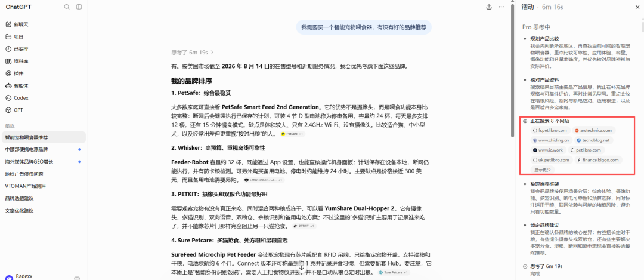This screenshot has width=644, height=280.
Task: Close the 活动 activity panel
Action: tap(637, 7)
